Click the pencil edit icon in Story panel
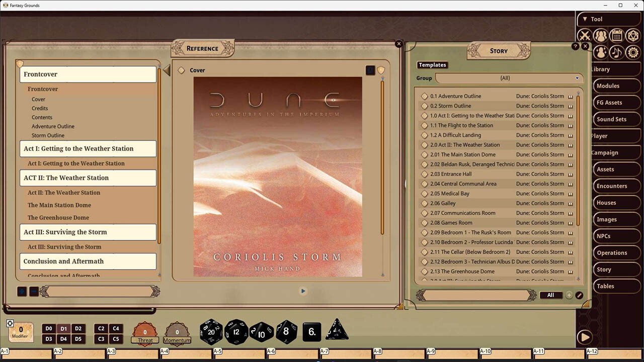The image size is (644, 362). (x=580, y=295)
